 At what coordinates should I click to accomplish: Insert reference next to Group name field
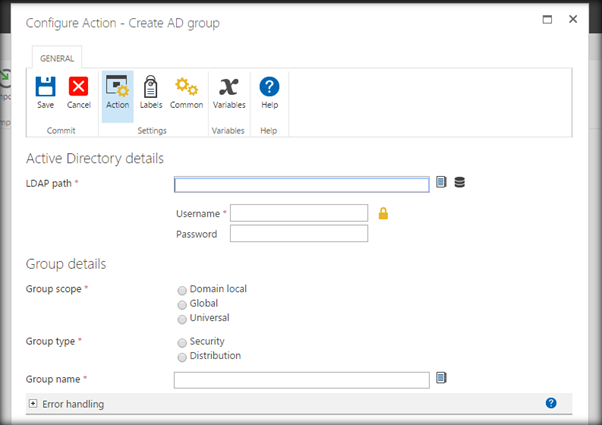(x=441, y=378)
